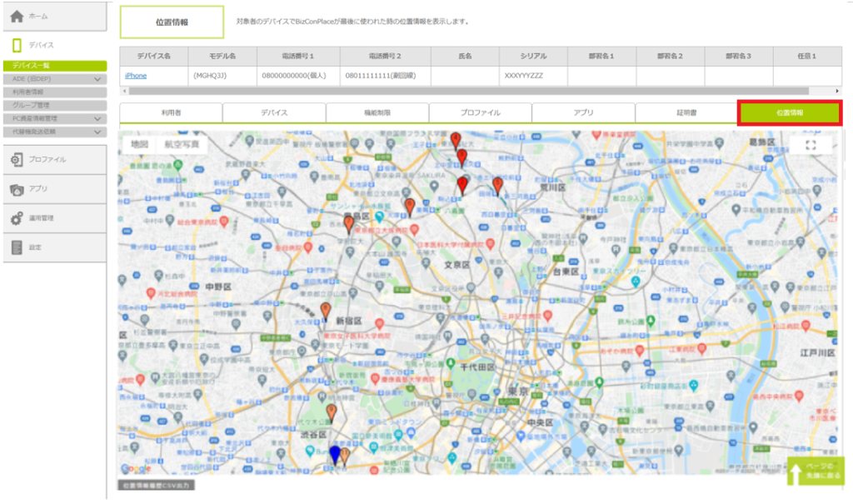The image size is (853, 504).
Task: Click the Home (ホーム) house icon
Action: pyautogui.click(x=17, y=17)
